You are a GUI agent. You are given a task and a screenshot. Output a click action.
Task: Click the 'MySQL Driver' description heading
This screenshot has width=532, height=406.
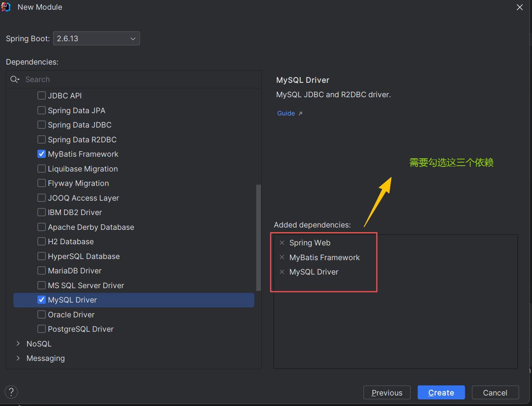pyautogui.click(x=303, y=80)
